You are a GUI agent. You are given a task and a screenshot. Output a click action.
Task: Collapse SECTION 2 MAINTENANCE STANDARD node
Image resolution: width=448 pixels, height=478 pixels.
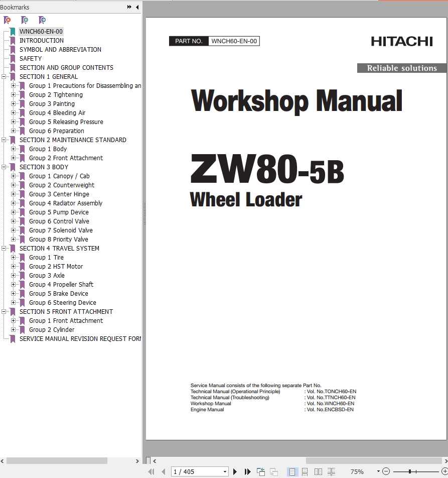click(4, 140)
